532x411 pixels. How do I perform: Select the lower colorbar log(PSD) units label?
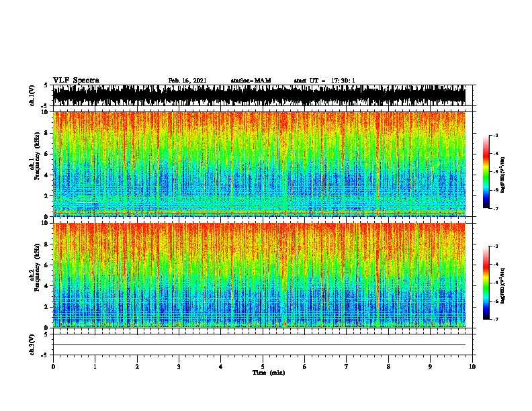tap(502, 285)
